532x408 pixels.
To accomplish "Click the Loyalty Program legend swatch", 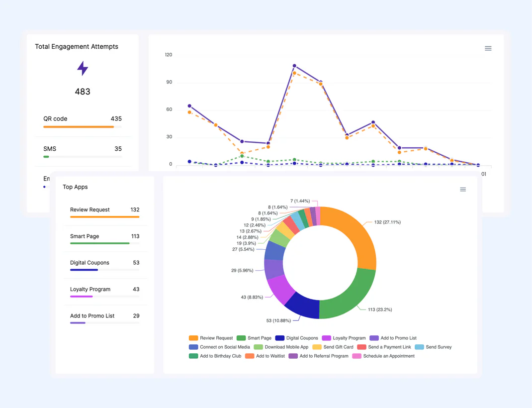I will [x=327, y=338].
